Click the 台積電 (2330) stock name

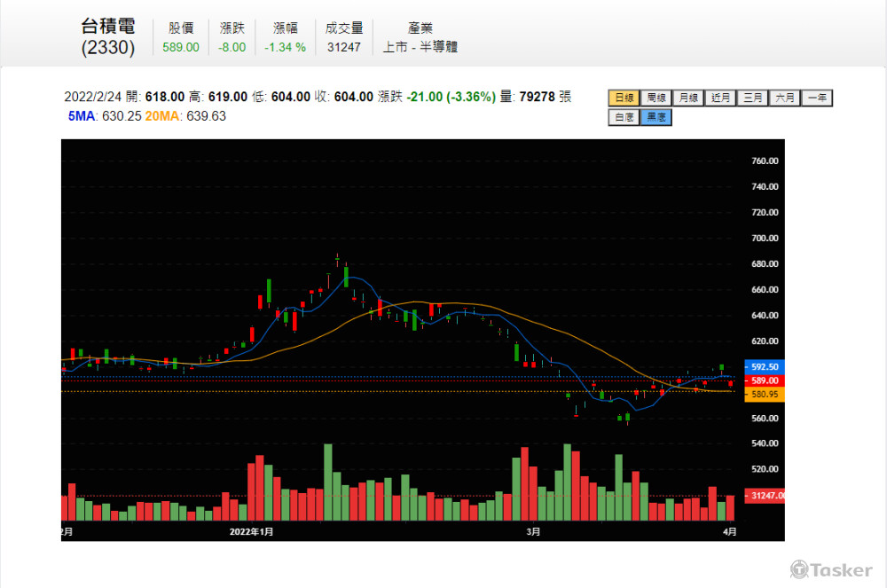tap(108, 36)
